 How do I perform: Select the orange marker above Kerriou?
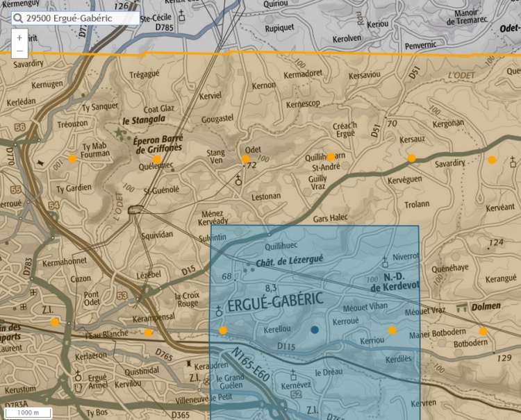pos(392,330)
